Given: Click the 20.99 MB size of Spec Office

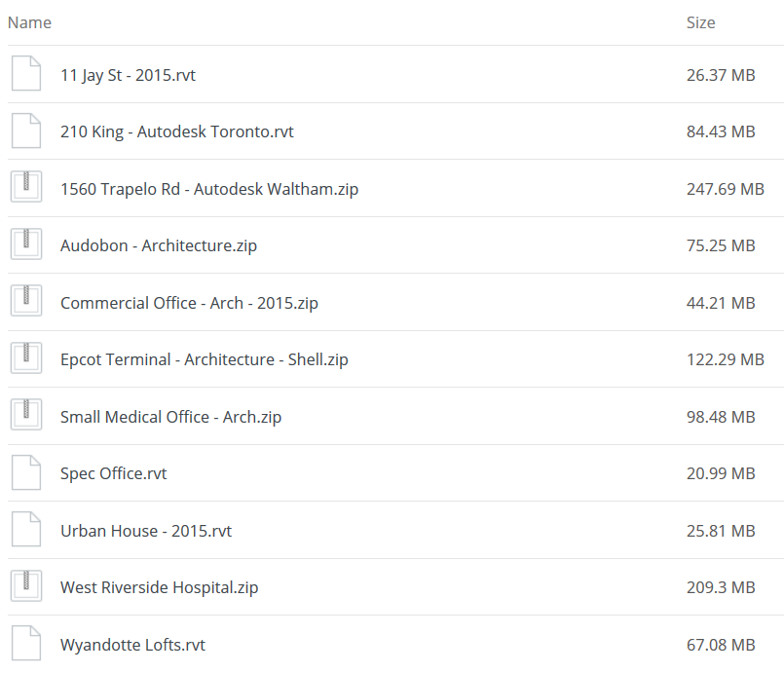Looking at the screenshot, I should [x=721, y=473].
